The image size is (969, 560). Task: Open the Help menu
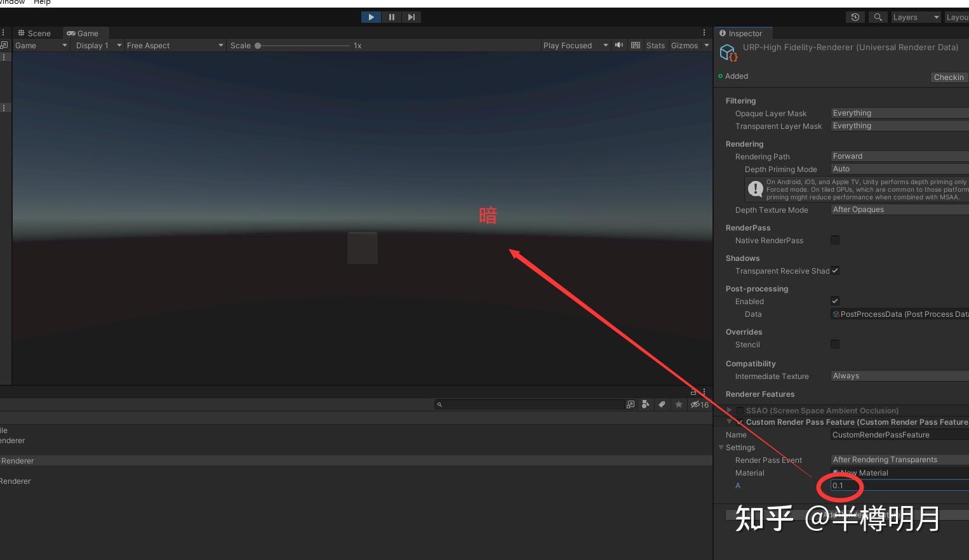tap(42, 3)
